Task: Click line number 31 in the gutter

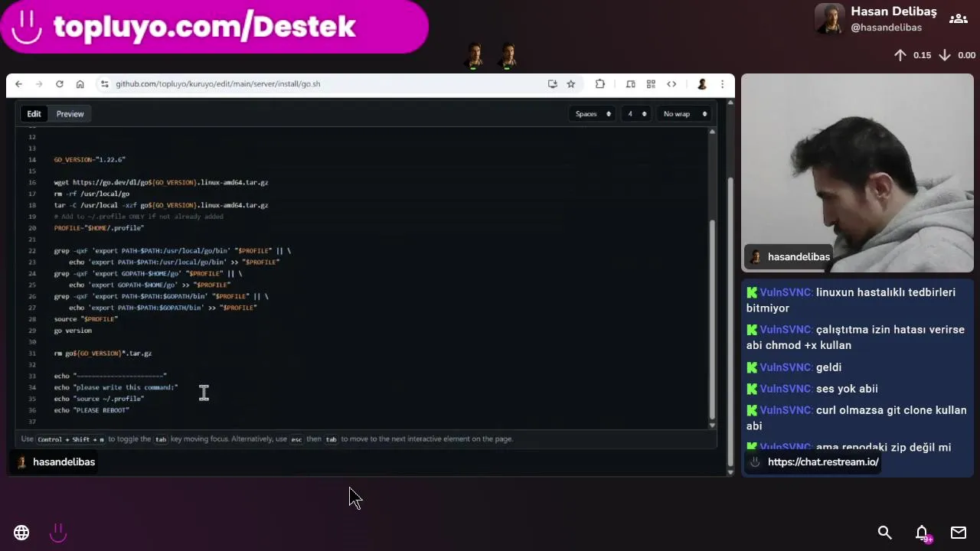Action: (x=32, y=354)
